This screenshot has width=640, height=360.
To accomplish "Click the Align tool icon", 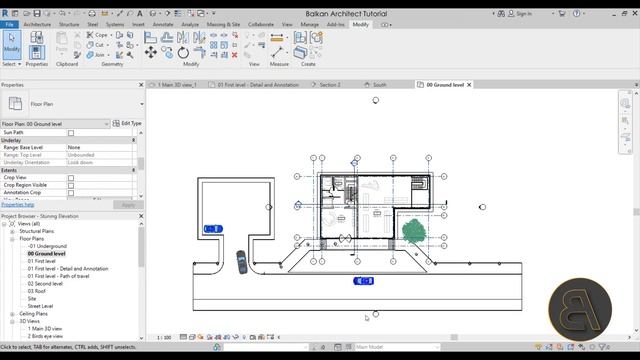I will [x=150, y=38].
